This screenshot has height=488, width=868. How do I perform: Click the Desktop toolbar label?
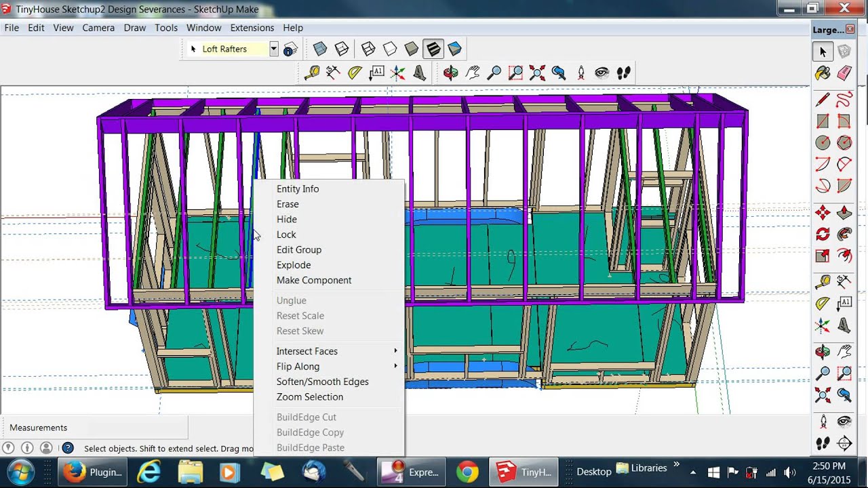coord(593,472)
